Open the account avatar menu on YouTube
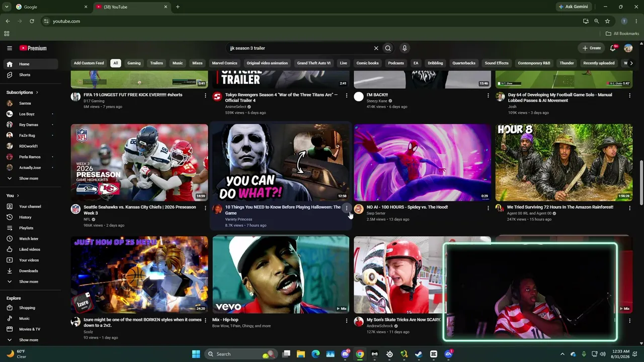The height and width of the screenshot is (362, 644). click(x=628, y=48)
